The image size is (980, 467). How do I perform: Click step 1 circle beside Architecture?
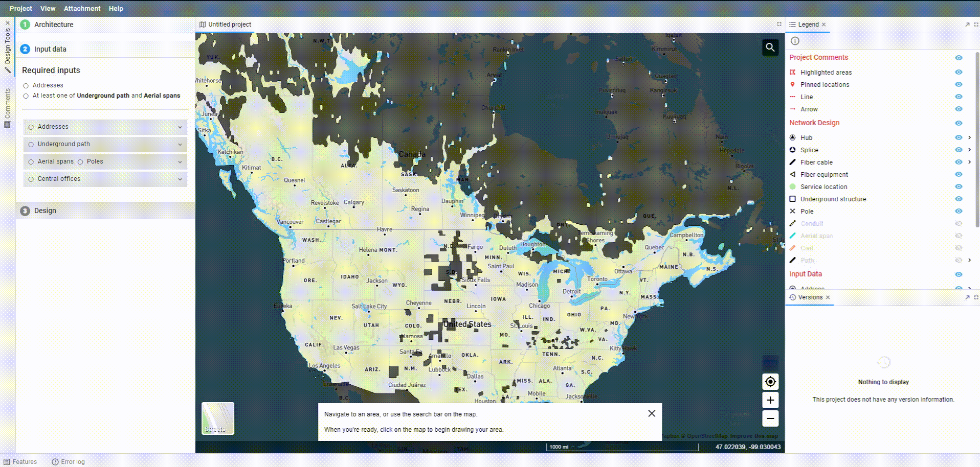[25, 25]
